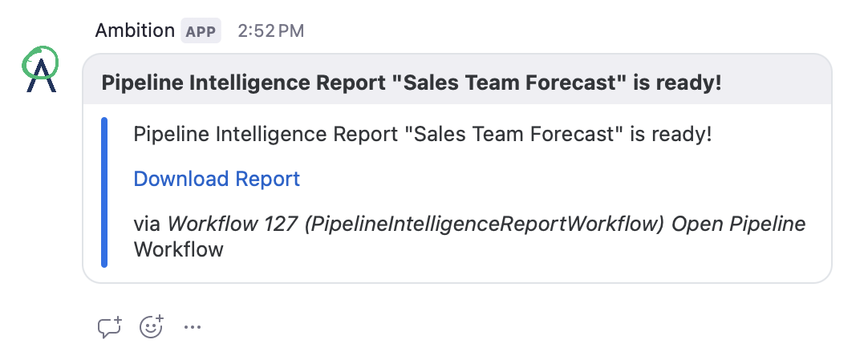Click the Download Report link
This screenshot has width=868, height=364.
pyautogui.click(x=217, y=179)
